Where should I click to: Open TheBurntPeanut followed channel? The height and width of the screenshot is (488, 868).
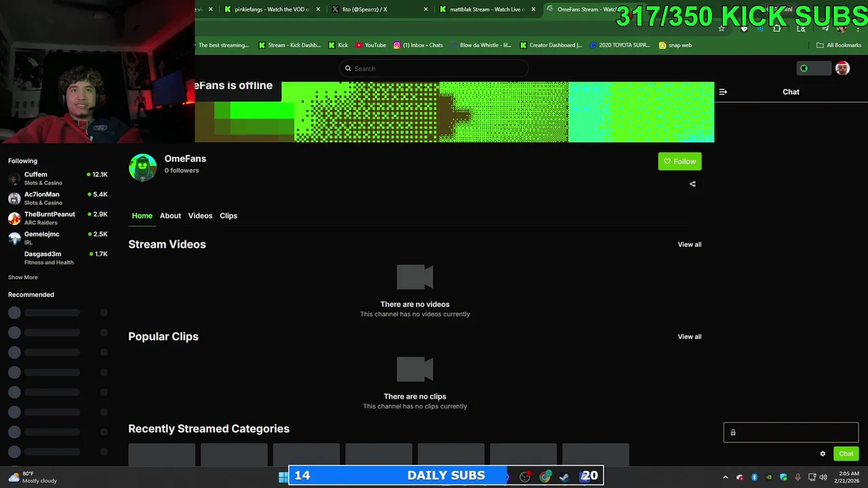58,218
